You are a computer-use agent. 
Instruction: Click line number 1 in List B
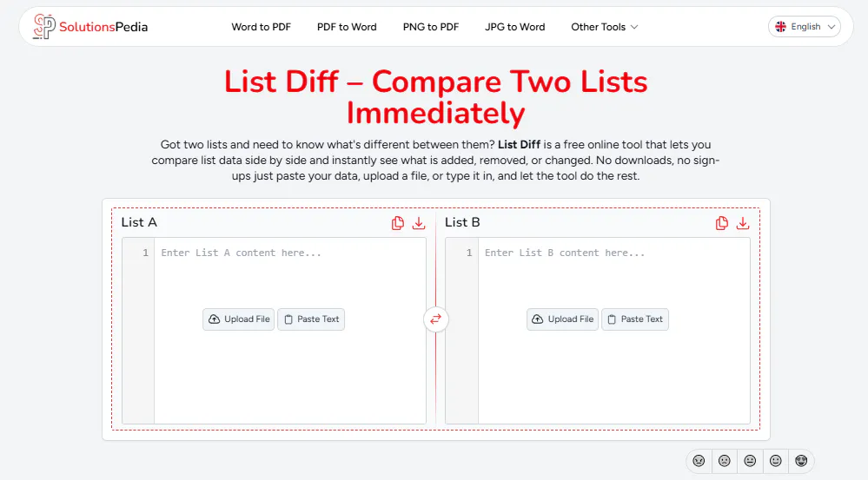pos(469,253)
